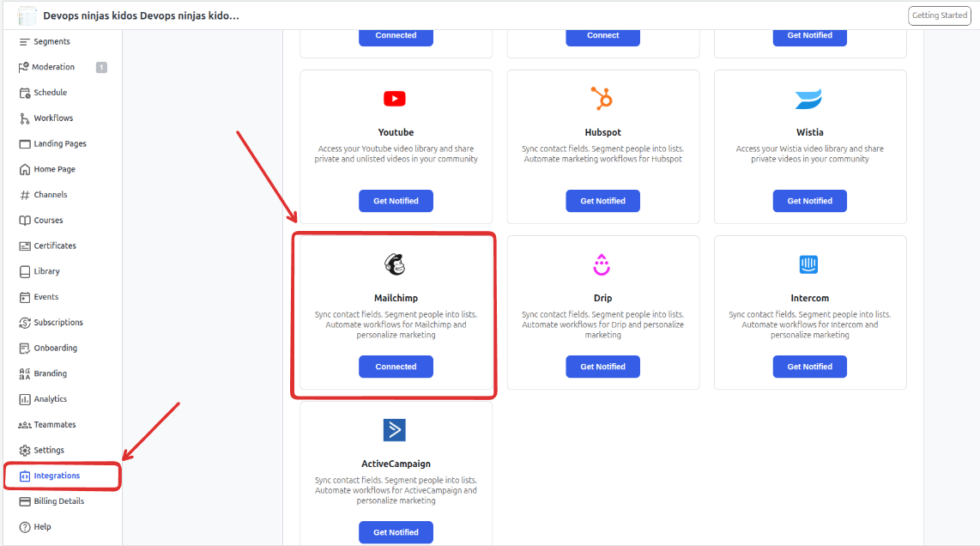Image resolution: width=980 pixels, height=546 pixels.
Task: Click the Courses book icon
Action: point(24,220)
